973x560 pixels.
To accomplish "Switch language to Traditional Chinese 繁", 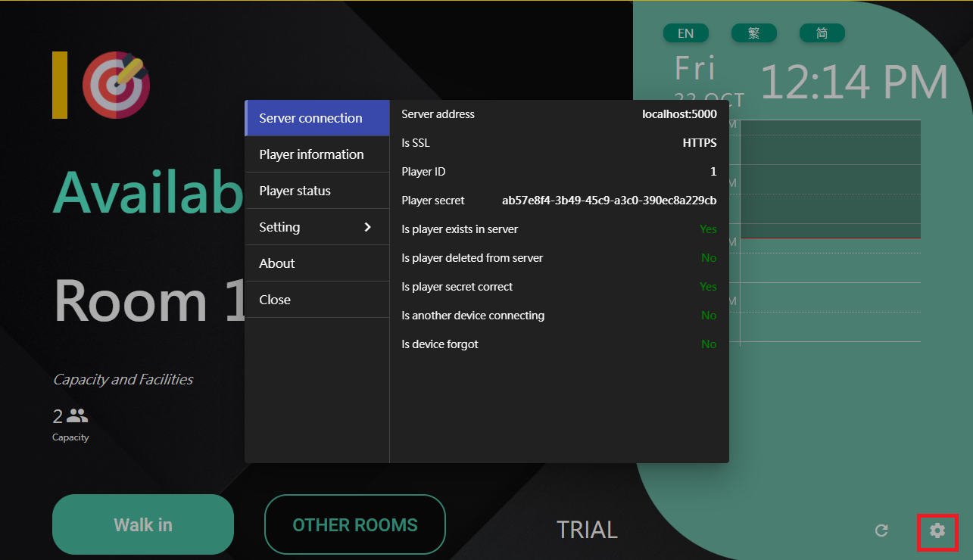I will coord(753,33).
